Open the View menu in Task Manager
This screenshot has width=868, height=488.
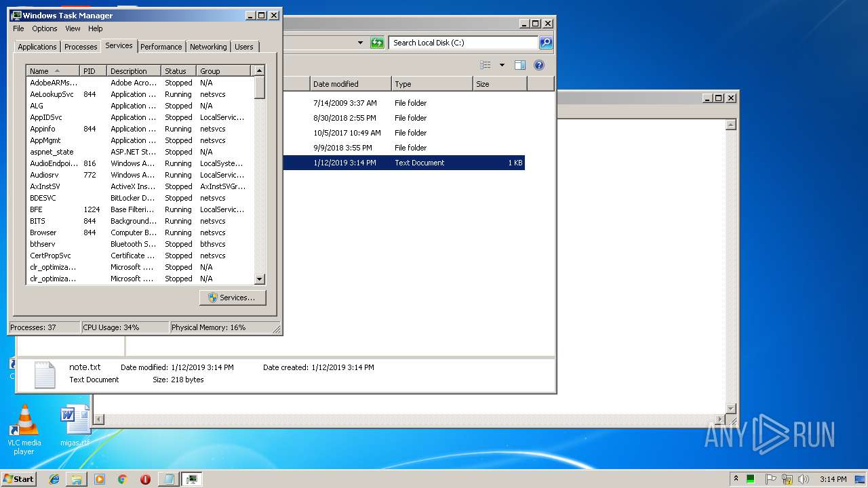(x=73, y=28)
